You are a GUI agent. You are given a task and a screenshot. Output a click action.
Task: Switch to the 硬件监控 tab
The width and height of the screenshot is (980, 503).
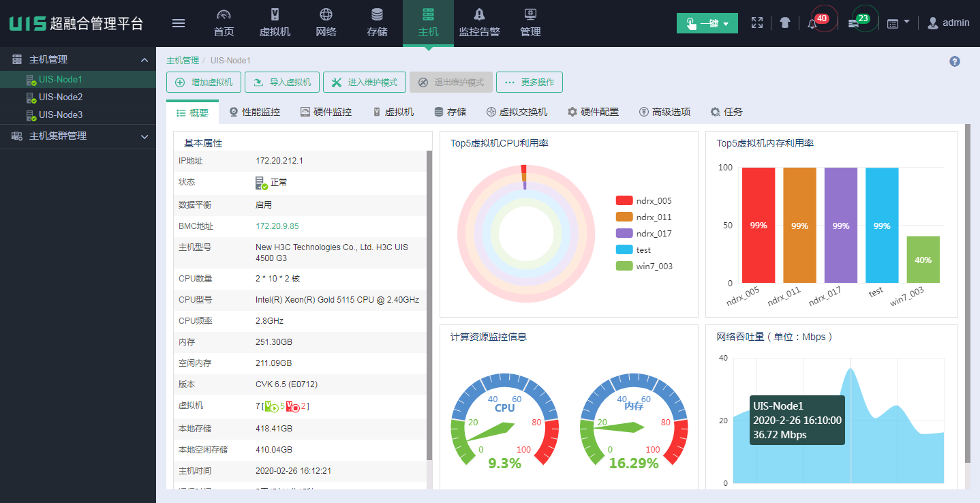326,112
